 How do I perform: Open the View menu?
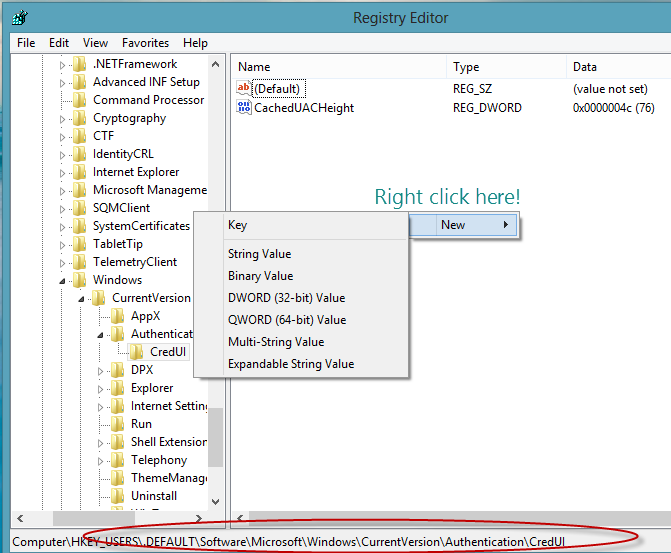pyautogui.click(x=95, y=43)
